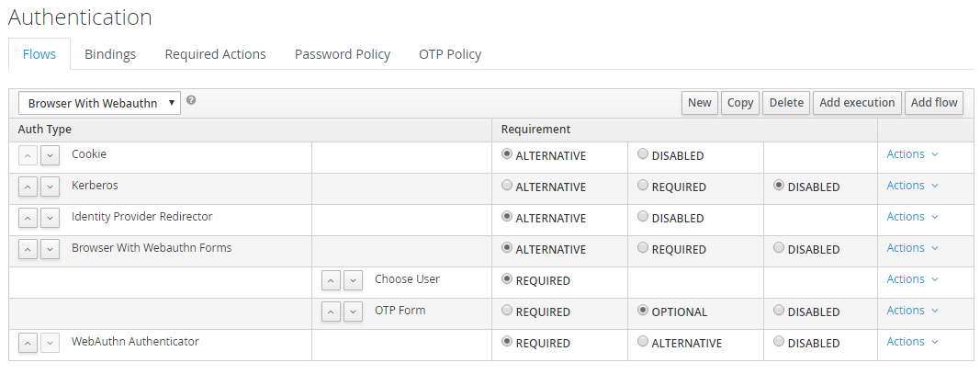Move Cookie execution down with arrow
The image size is (980, 374).
[x=50, y=155]
